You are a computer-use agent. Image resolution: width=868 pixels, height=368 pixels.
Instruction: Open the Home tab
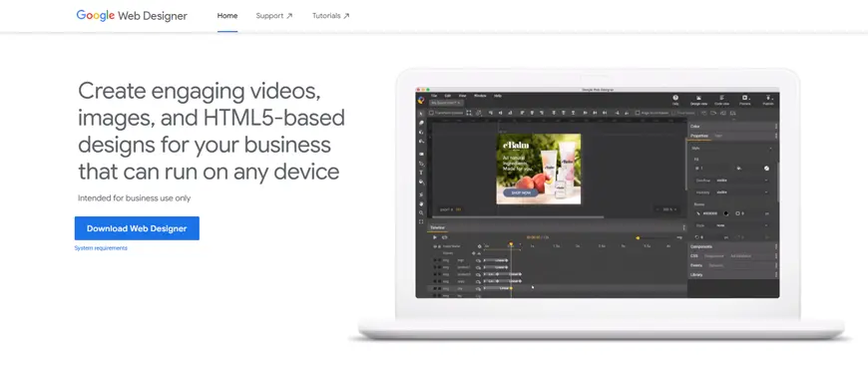[227, 16]
